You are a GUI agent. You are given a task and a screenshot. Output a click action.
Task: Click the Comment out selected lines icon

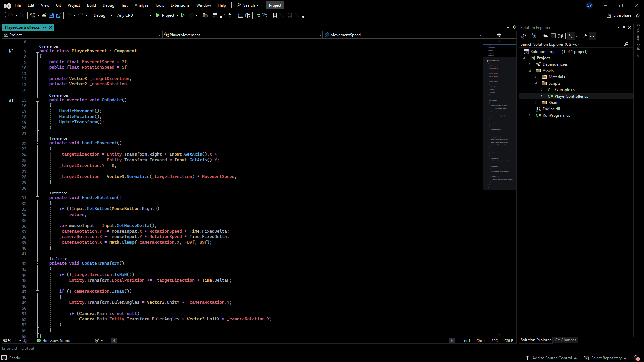pyautogui.click(x=258, y=15)
